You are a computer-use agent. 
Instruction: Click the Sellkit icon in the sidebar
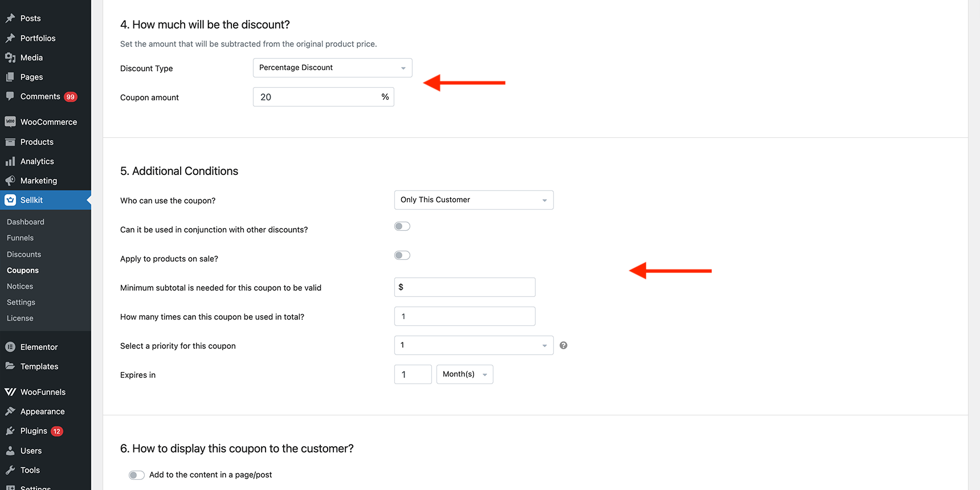[10, 200]
